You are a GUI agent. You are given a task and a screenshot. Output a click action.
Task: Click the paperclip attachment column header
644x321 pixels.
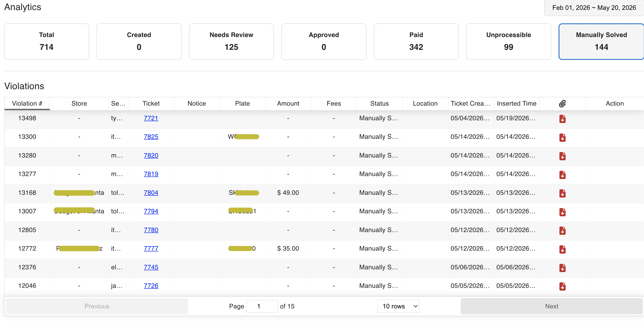pos(562,104)
